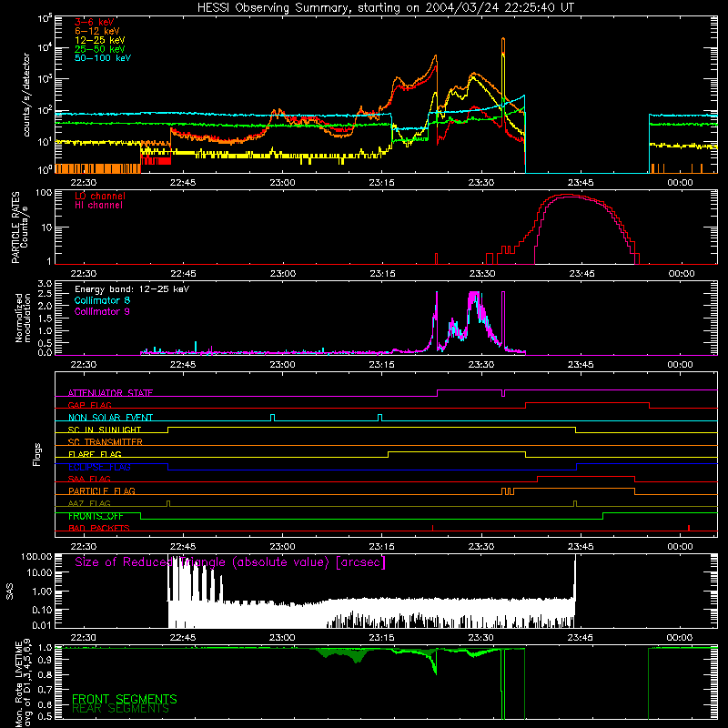
Task: Select the Collimator 8 legend entry
Action: (102, 300)
